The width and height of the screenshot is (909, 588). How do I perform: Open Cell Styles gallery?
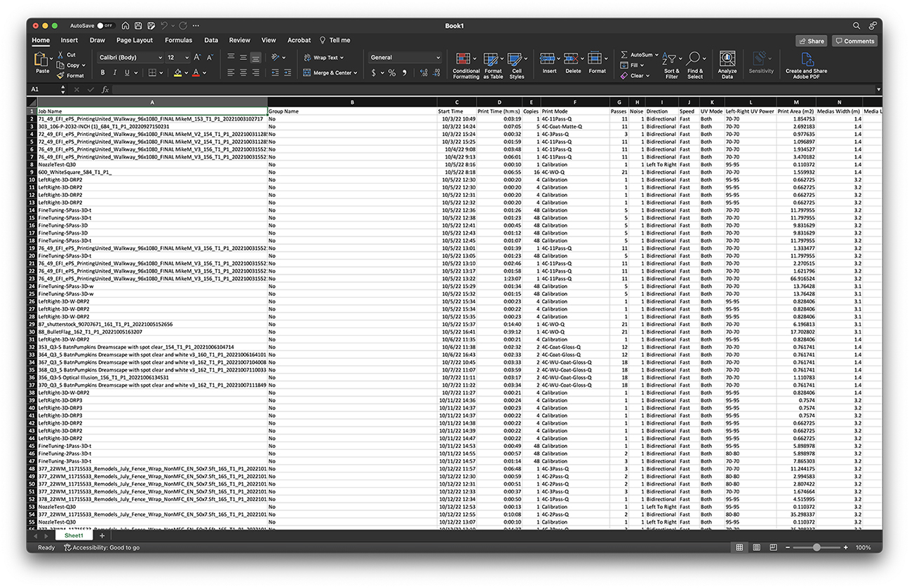pyautogui.click(x=517, y=65)
